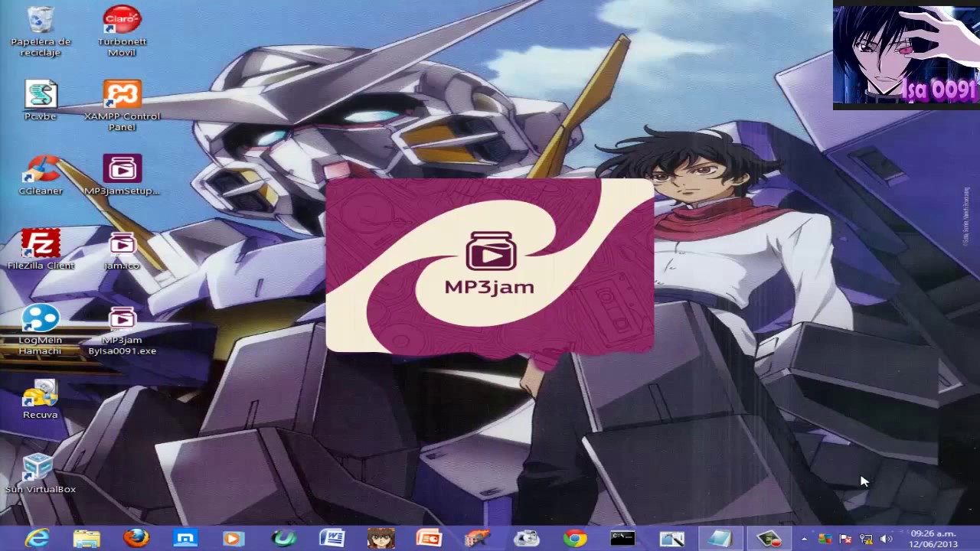The width and height of the screenshot is (980, 551).
Task: Open Action Center flag icon
Action: 845,539
